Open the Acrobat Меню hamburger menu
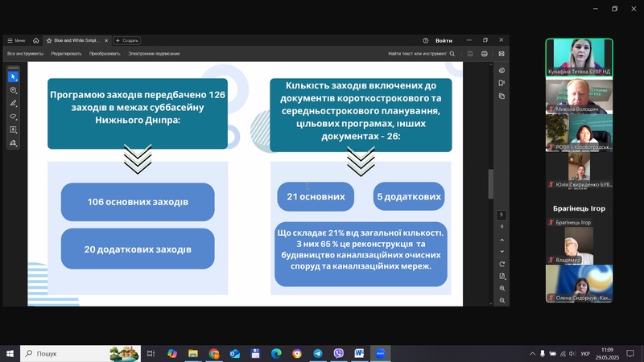 (x=16, y=41)
